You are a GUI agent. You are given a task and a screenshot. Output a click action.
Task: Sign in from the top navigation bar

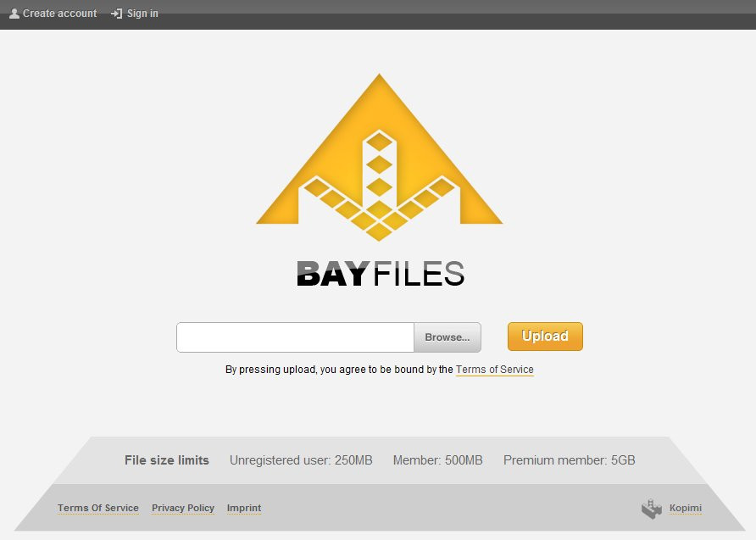(142, 13)
